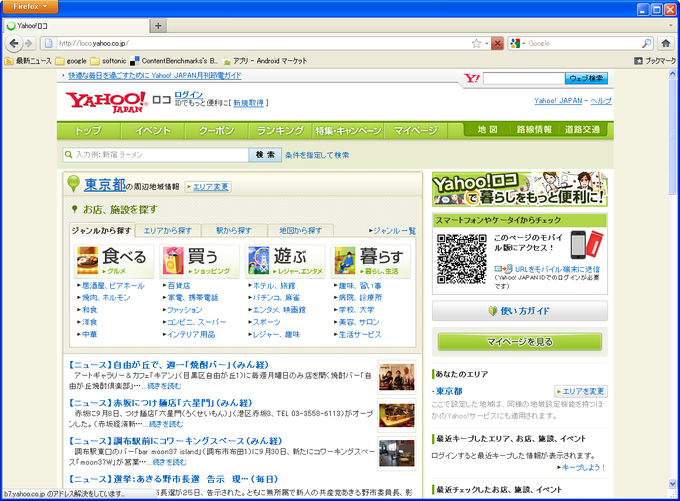Switch to エリアから探す tab

tap(168, 230)
